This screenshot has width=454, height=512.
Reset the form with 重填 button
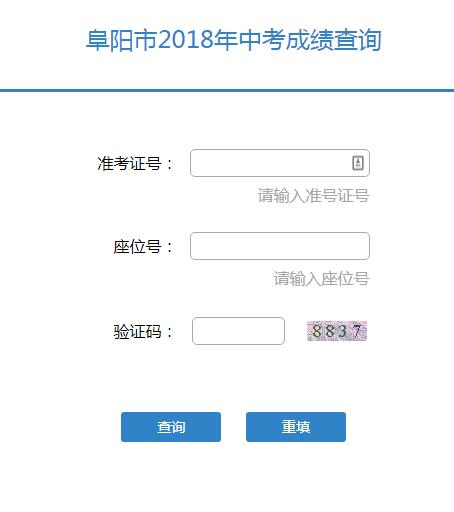pyautogui.click(x=296, y=427)
